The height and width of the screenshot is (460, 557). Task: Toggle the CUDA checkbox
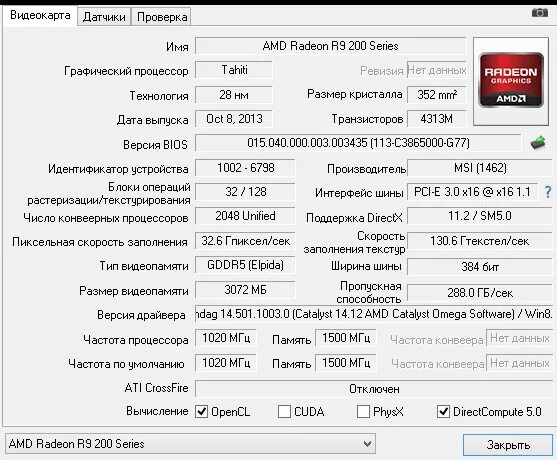tap(284, 412)
